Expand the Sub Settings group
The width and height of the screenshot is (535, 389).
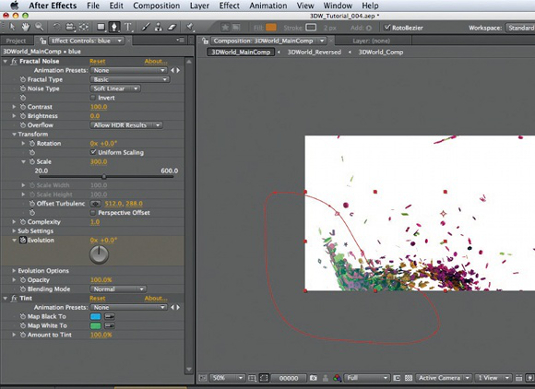tap(14, 231)
